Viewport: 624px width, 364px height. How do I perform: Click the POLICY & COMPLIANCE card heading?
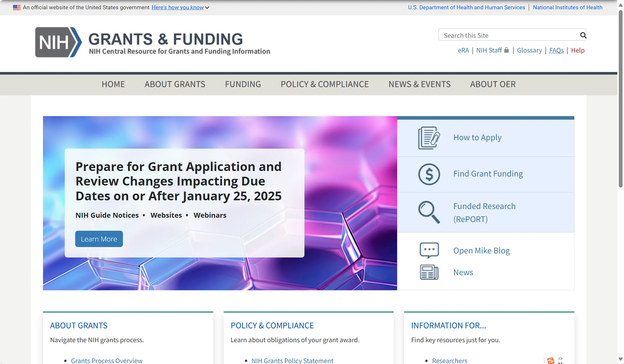(272, 325)
